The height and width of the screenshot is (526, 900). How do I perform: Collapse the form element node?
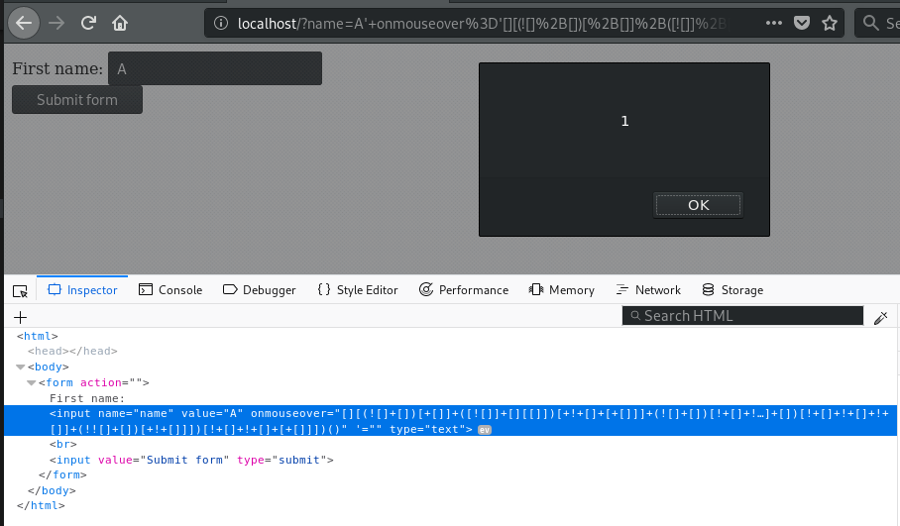tap(31, 383)
